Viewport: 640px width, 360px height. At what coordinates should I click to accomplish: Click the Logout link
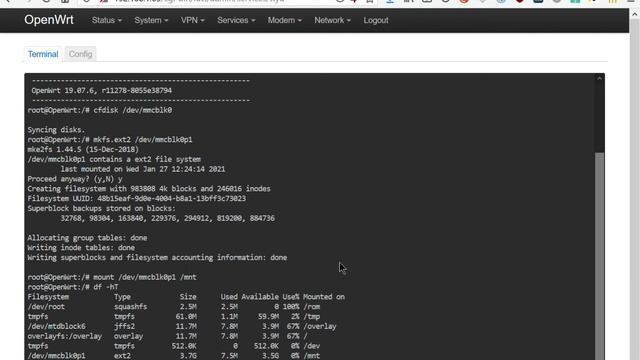[x=376, y=20]
